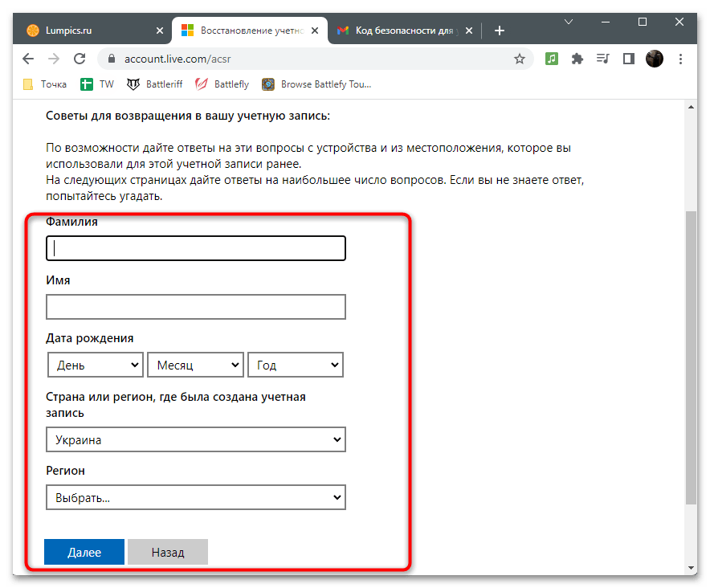
Task: Open the Точка bookmark folder
Action: point(45,84)
